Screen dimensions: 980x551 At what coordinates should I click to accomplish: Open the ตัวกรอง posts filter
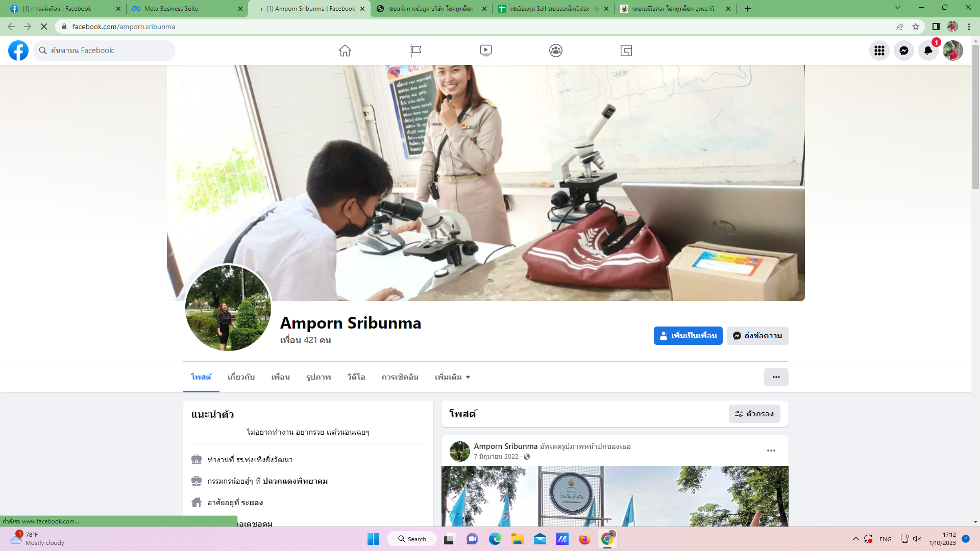[754, 414]
